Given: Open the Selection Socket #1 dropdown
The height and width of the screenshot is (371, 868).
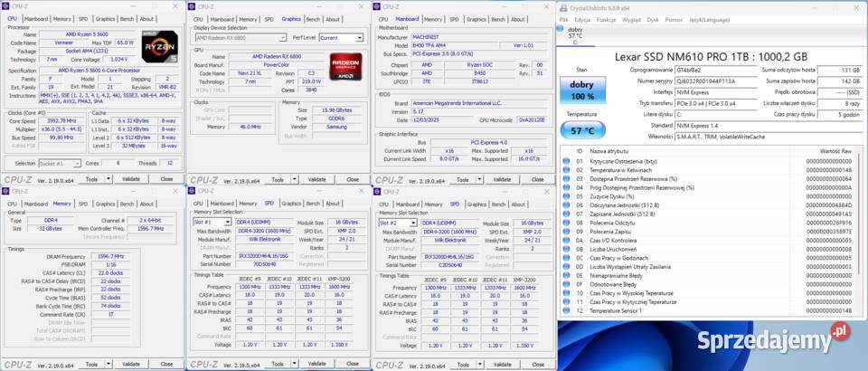Looking at the screenshot, I should 60,164.
